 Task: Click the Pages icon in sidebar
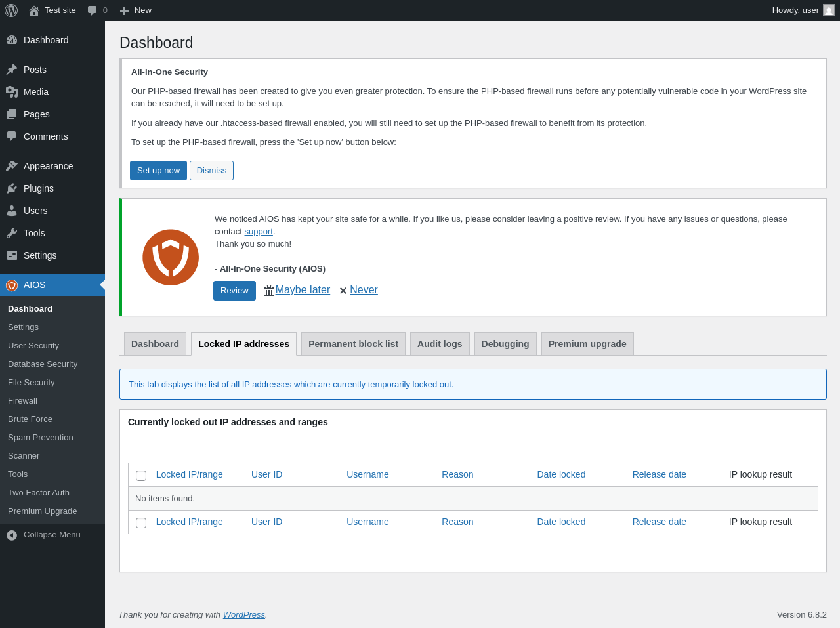click(x=12, y=114)
